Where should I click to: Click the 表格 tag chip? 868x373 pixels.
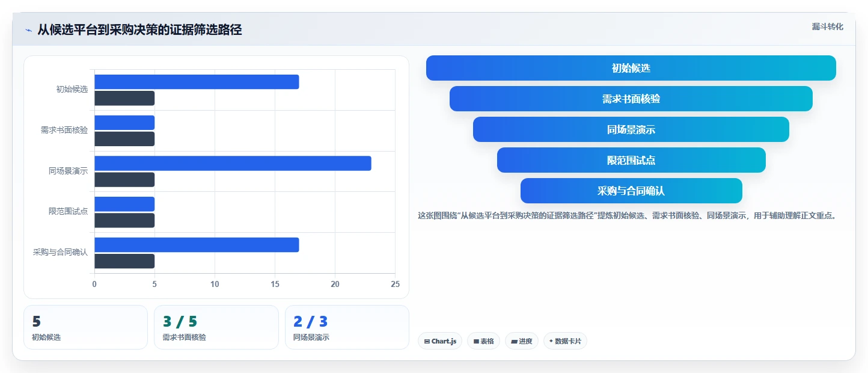pos(484,341)
